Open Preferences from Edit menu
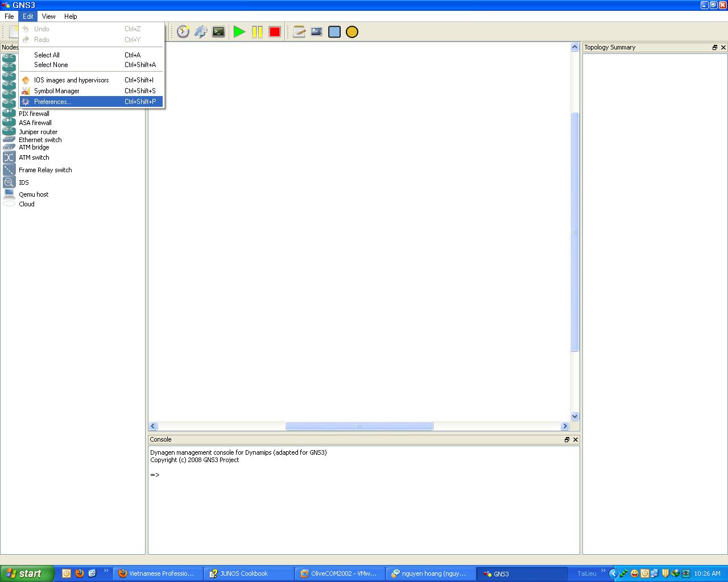This screenshot has width=728, height=582. click(x=92, y=102)
